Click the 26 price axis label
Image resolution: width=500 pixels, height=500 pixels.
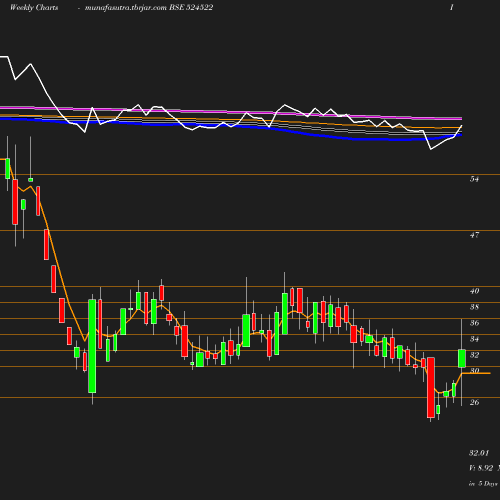(474, 402)
